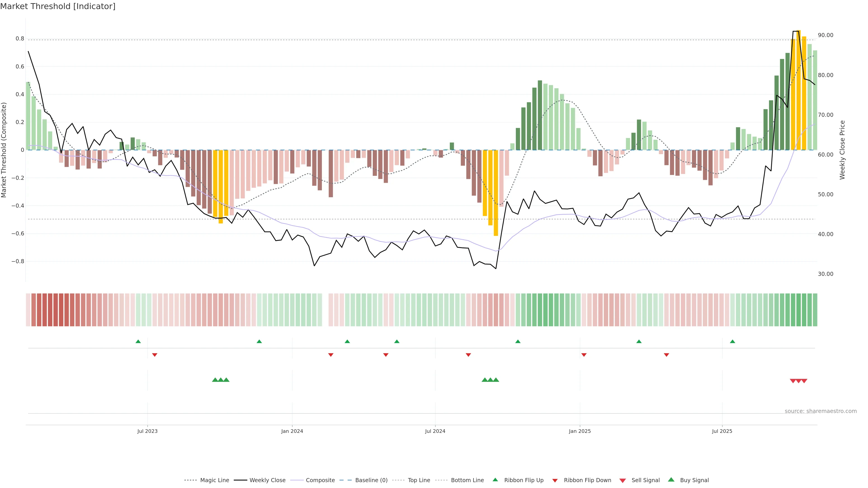Click the Jan 2024 x-axis label
868x488 pixels.
click(292, 431)
